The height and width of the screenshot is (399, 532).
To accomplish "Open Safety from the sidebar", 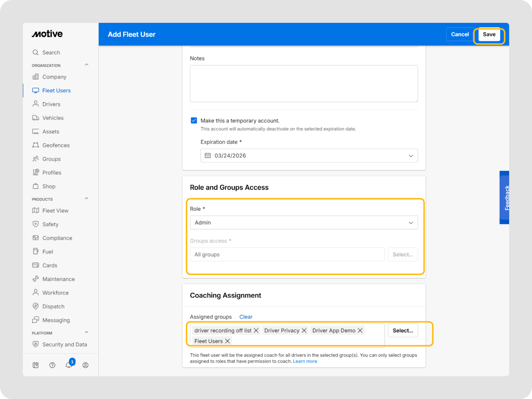I will pos(50,224).
